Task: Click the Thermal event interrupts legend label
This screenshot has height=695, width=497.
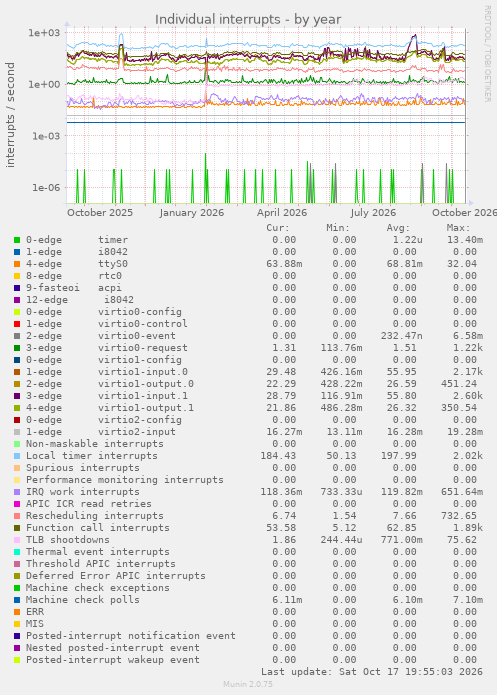Action: click(98, 552)
